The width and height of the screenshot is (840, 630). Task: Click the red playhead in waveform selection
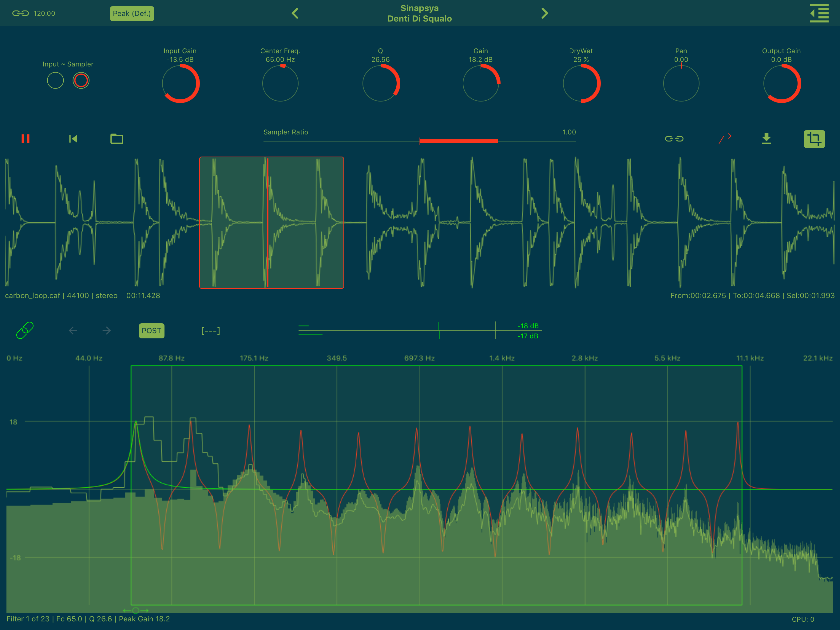point(268,223)
